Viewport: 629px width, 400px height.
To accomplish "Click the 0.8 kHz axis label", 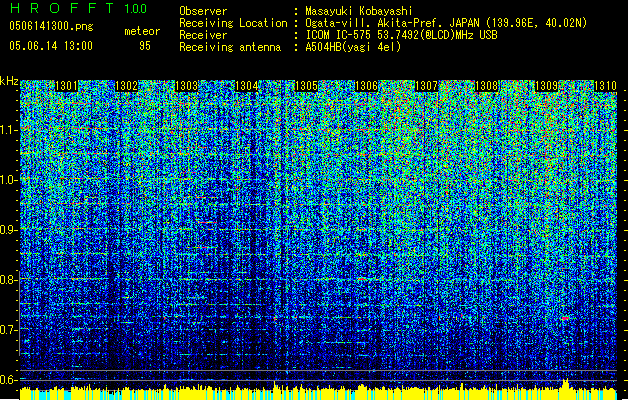I will [x=9, y=280].
